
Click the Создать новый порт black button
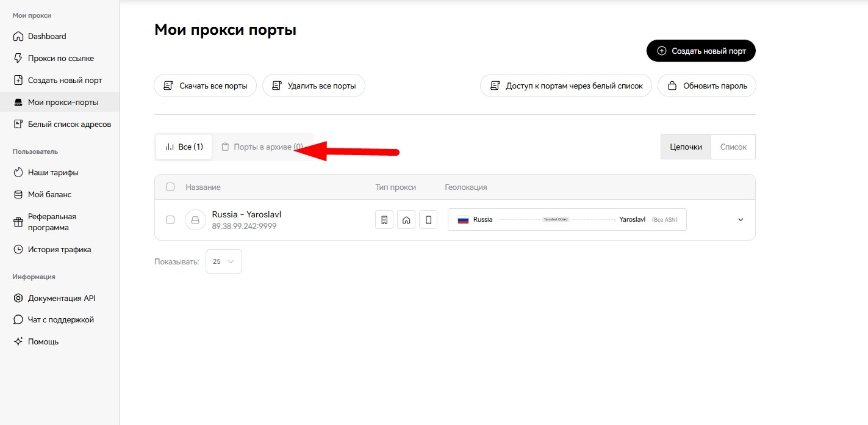701,51
